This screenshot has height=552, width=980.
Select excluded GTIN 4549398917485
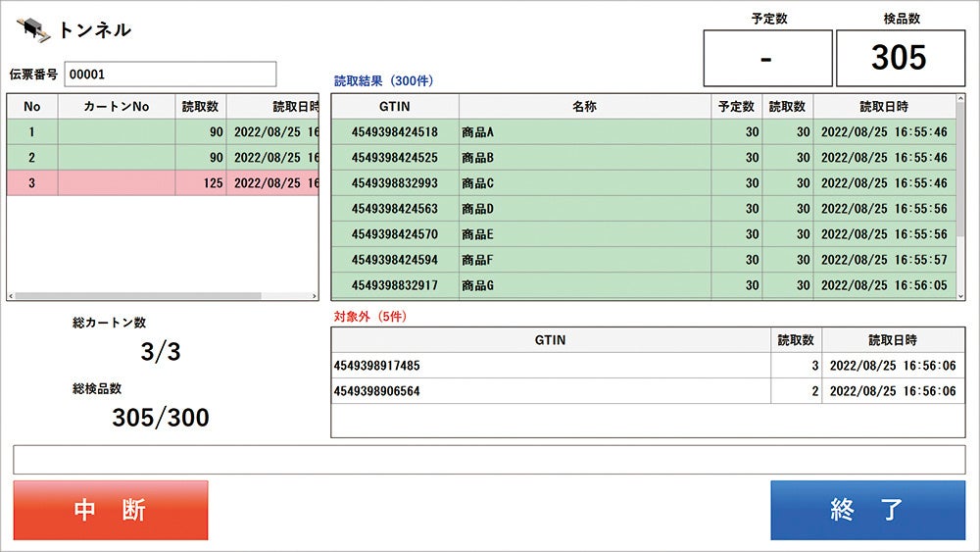tap(648, 366)
